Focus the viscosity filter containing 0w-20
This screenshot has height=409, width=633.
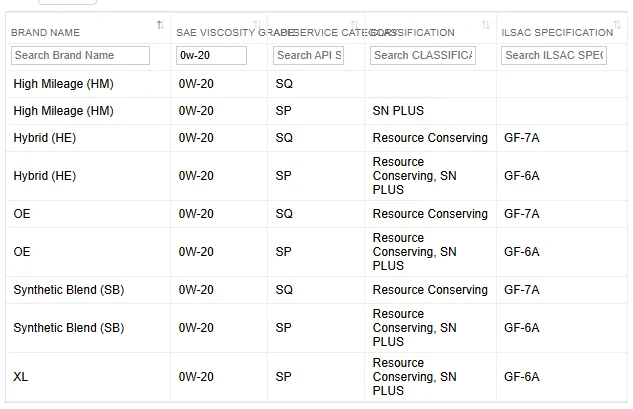pyautogui.click(x=211, y=55)
